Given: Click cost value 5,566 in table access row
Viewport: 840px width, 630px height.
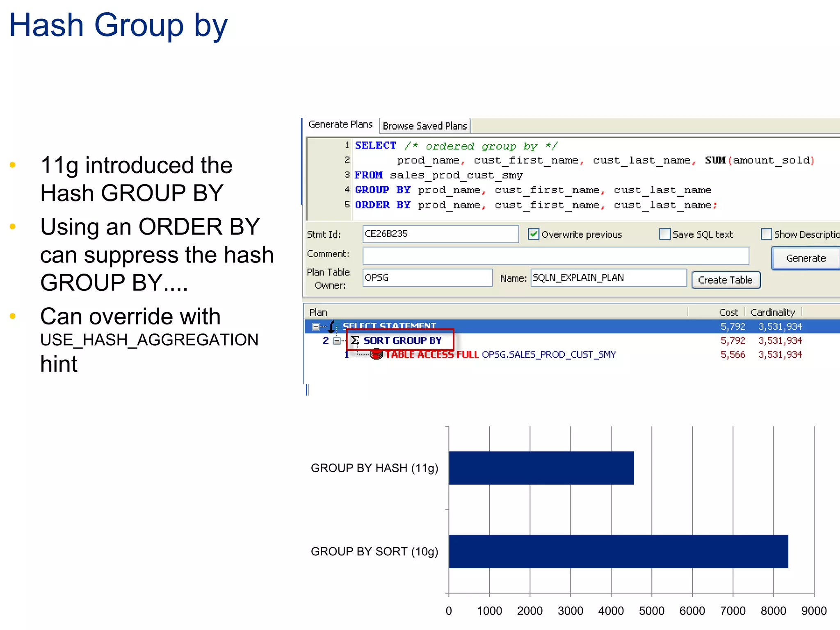Looking at the screenshot, I should (x=733, y=354).
